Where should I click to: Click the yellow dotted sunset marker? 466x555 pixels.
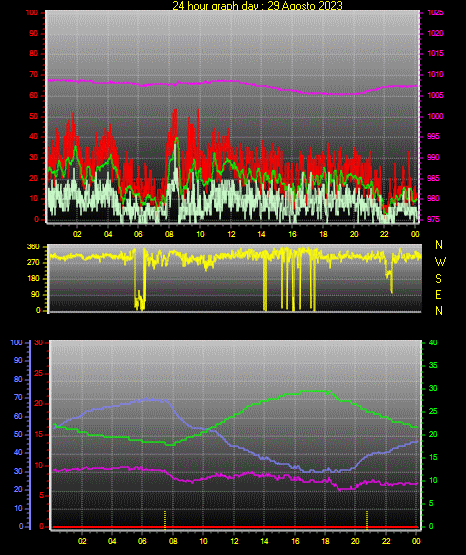pos(367,520)
